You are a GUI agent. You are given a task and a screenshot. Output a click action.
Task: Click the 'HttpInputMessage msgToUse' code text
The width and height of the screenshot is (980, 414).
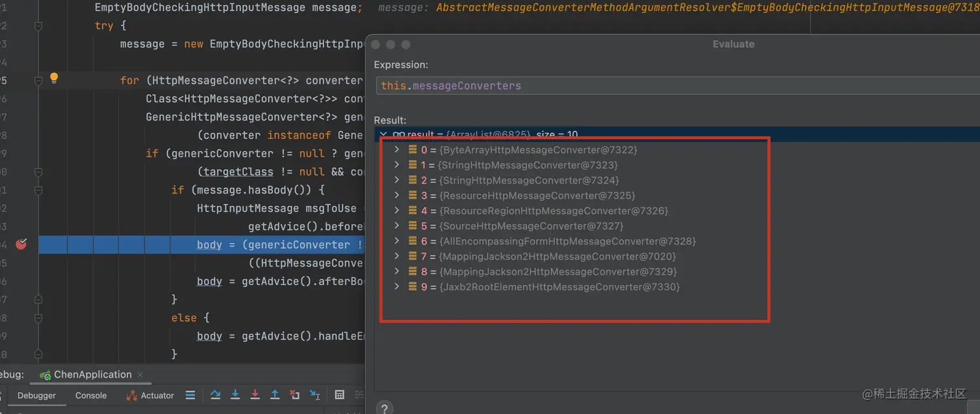[277, 208]
